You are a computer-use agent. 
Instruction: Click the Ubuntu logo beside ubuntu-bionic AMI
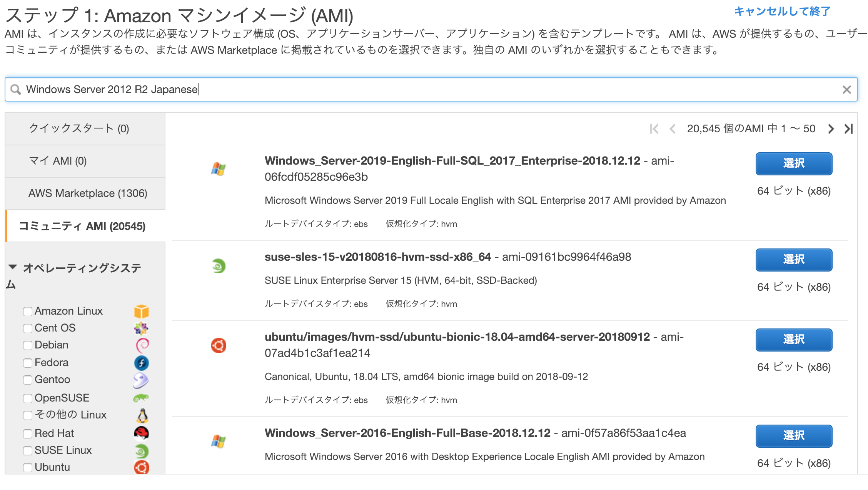(219, 345)
